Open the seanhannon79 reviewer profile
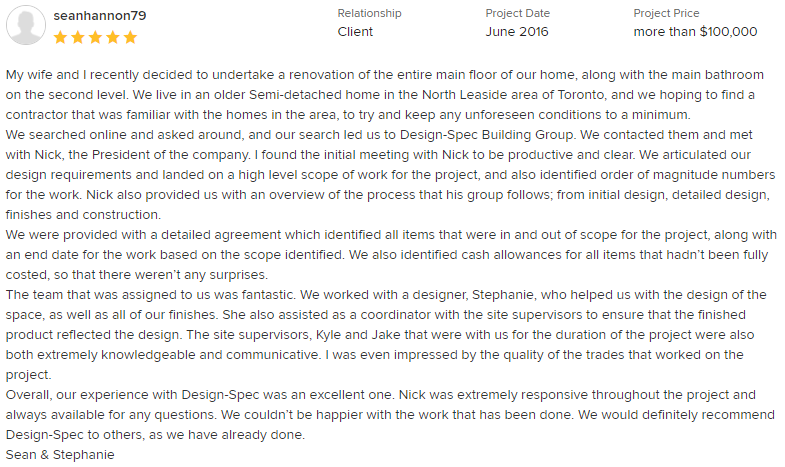The width and height of the screenshot is (785, 467). point(101,17)
